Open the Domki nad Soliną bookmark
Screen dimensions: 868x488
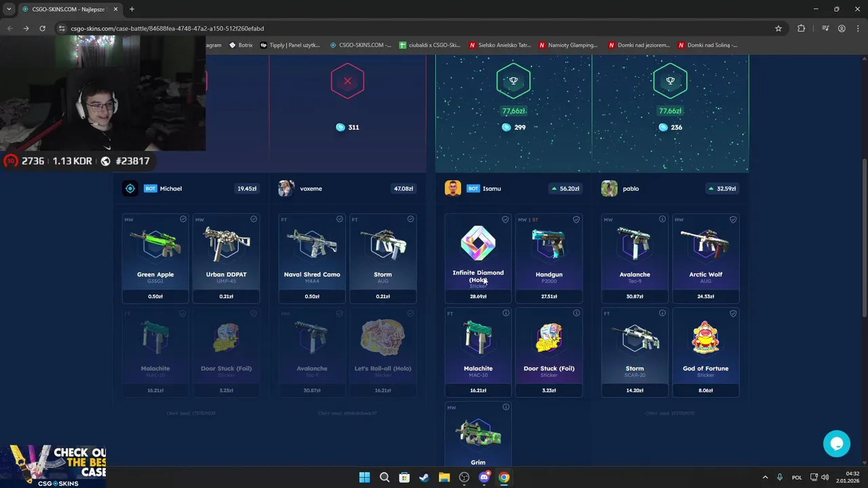click(x=707, y=45)
